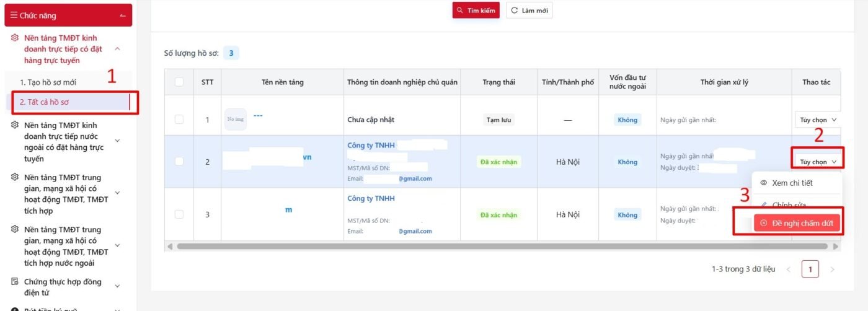Collapse Nền tảng TMĐT kinh doanh trực tiếp section

point(118,49)
